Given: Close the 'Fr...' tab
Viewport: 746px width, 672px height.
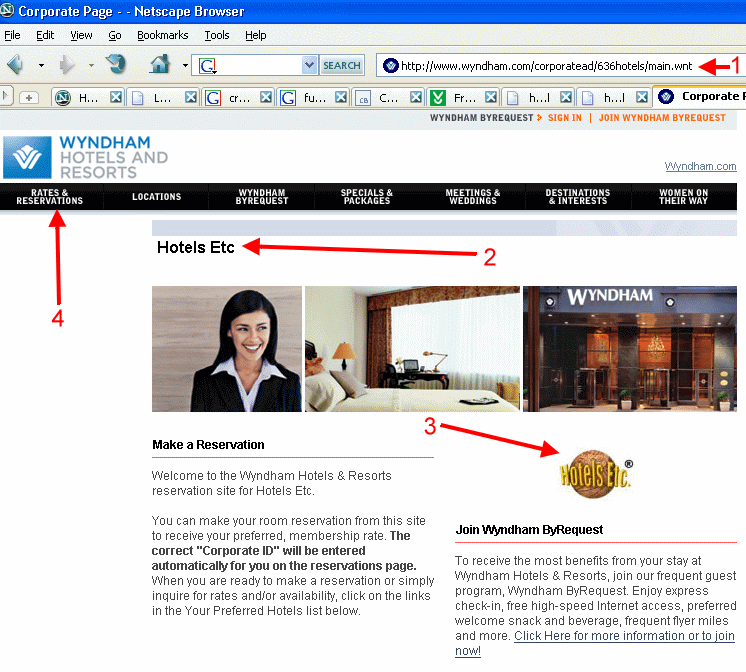Looking at the screenshot, I should [x=491, y=97].
